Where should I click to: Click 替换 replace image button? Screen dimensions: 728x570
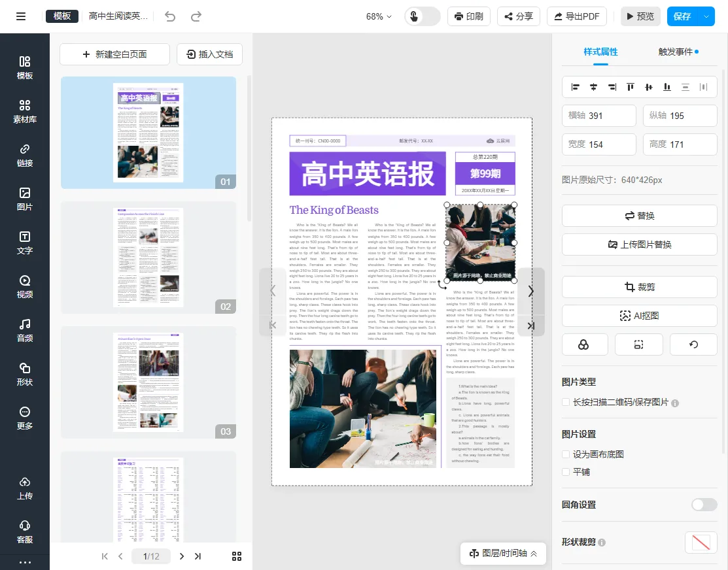tap(639, 216)
